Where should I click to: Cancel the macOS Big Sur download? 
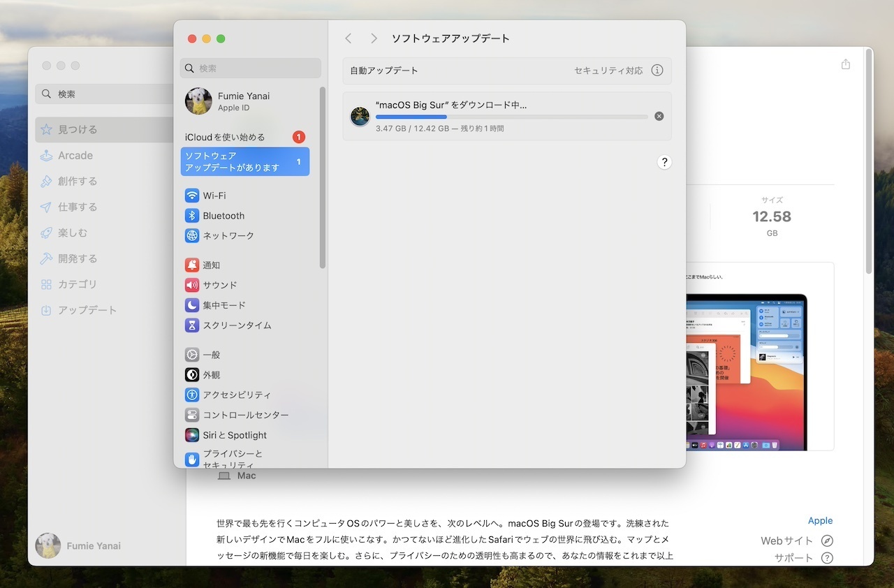pyautogui.click(x=659, y=117)
